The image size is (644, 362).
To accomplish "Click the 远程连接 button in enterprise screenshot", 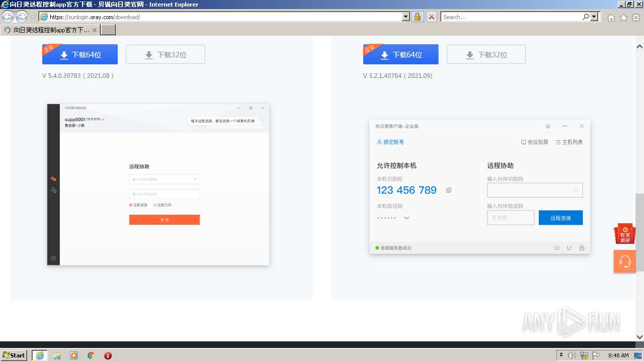I will pyautogui.click(x=560, y=218).
